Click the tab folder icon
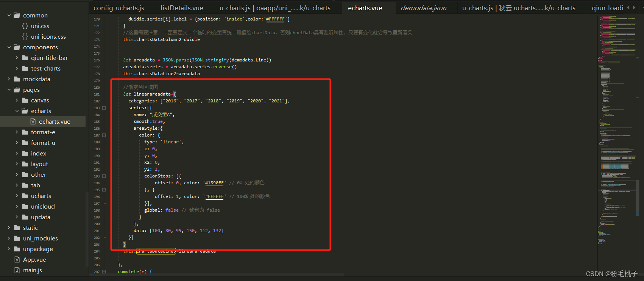The height and width of the screenshot is (281, 644). [x=25, y=185]
